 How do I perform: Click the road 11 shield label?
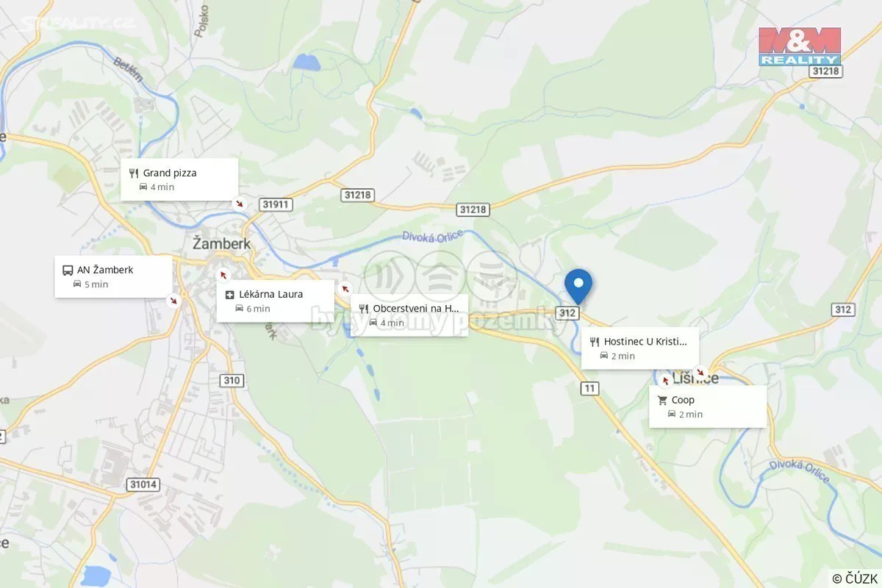(589, 388)
